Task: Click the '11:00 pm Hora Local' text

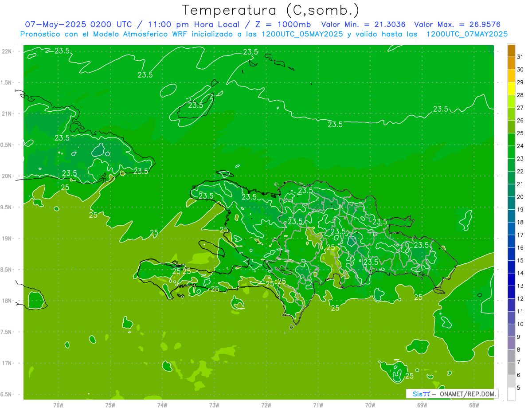Action: 194,24
